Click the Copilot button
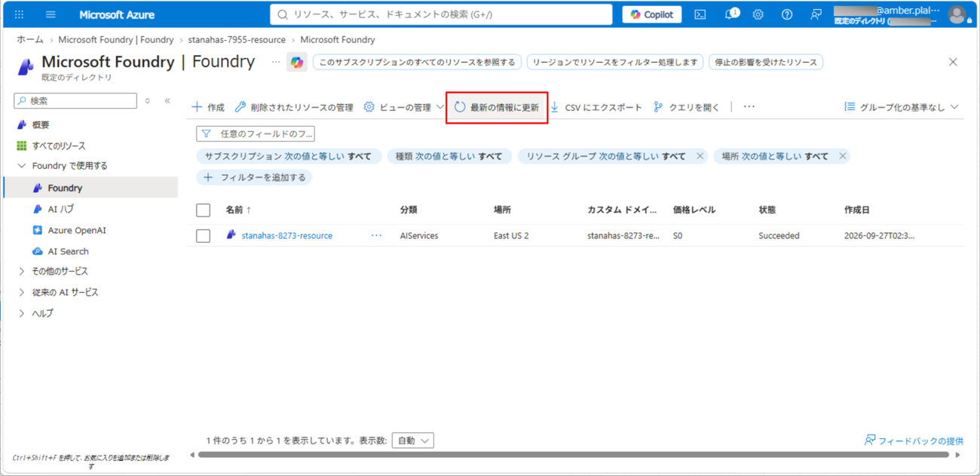Screen dimensions: 980x476 (x=652, y=14)
